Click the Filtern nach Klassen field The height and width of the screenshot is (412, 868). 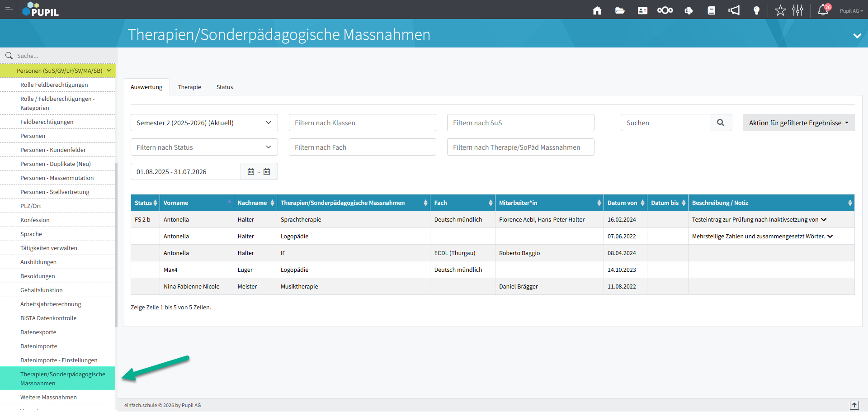point(362,123)
